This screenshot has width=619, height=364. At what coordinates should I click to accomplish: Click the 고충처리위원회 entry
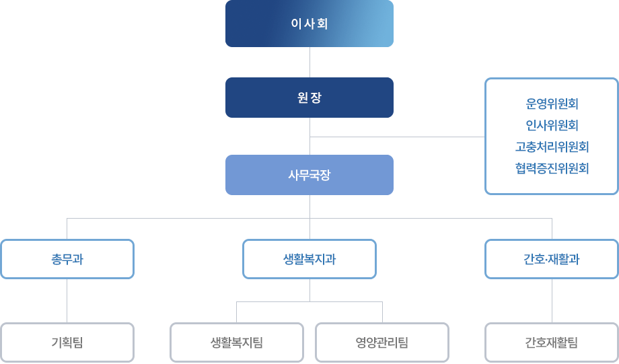point(552,147)
